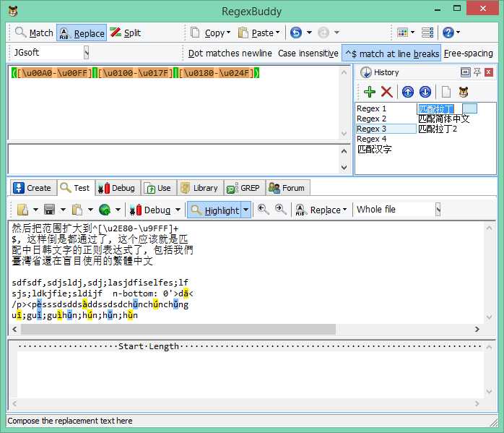Click the green globe URL icon

click(105, 210)
